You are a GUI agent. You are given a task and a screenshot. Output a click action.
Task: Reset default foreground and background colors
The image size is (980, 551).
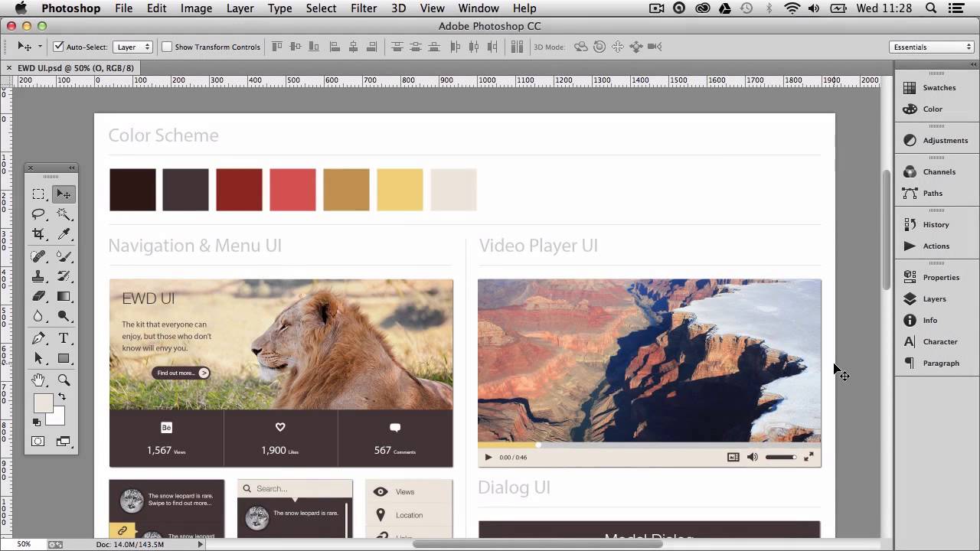36,422
